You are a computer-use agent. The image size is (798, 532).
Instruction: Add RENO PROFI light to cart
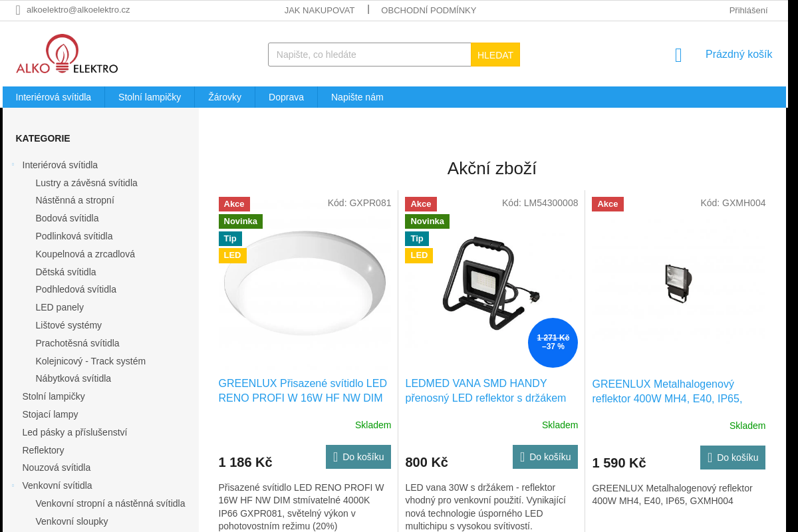click(x=358, y=457)
